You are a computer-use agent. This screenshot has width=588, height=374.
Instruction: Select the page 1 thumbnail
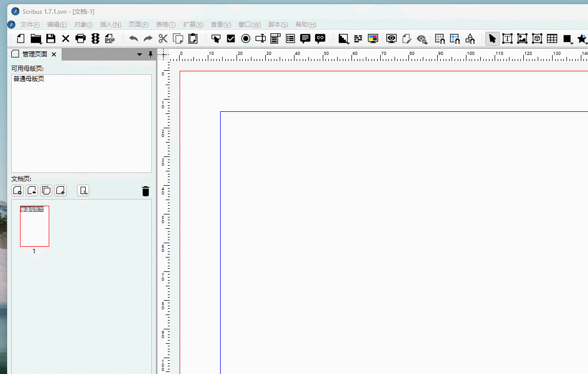coord(34,226)
